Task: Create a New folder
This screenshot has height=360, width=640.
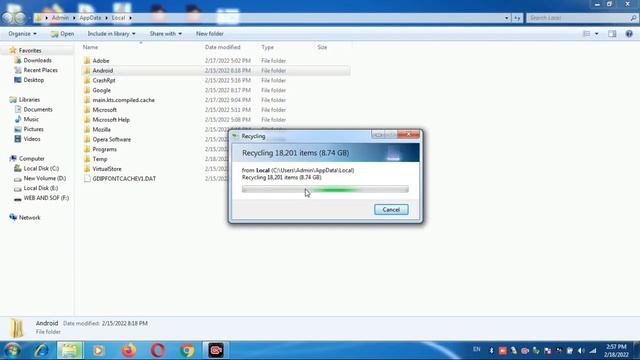Action: coord(209,34)
